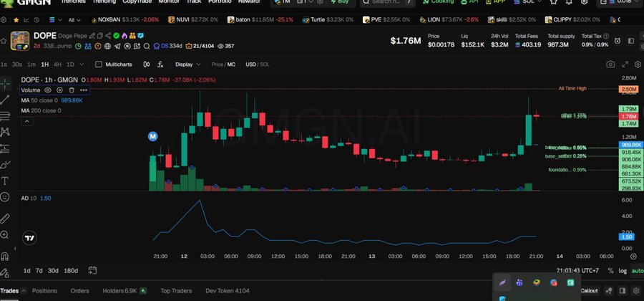Select the 1m timeframe
Screen dimensions: 644x301
coord(31,64)
